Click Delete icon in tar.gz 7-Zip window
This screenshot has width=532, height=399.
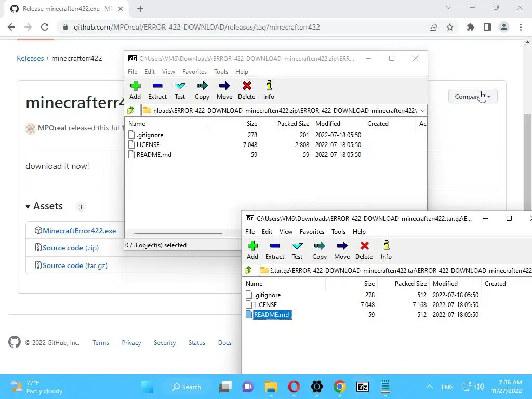(364, 246)
